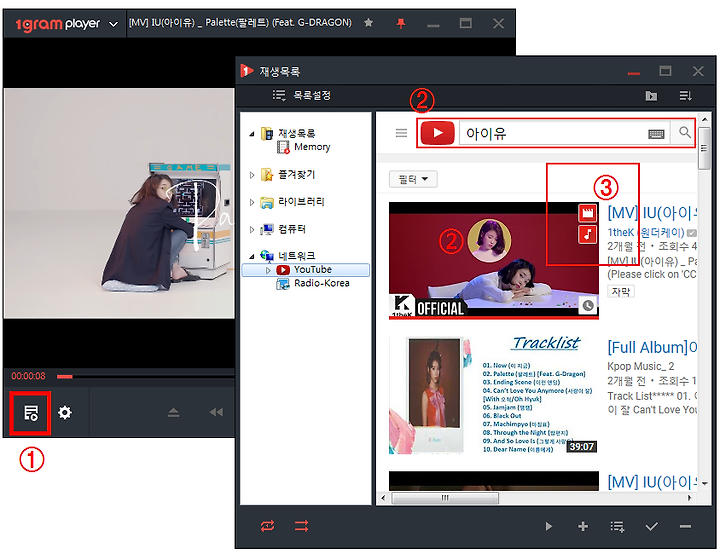
Task: Click the watch later clock on first thumbnail
Action: [x=588, y=305]
